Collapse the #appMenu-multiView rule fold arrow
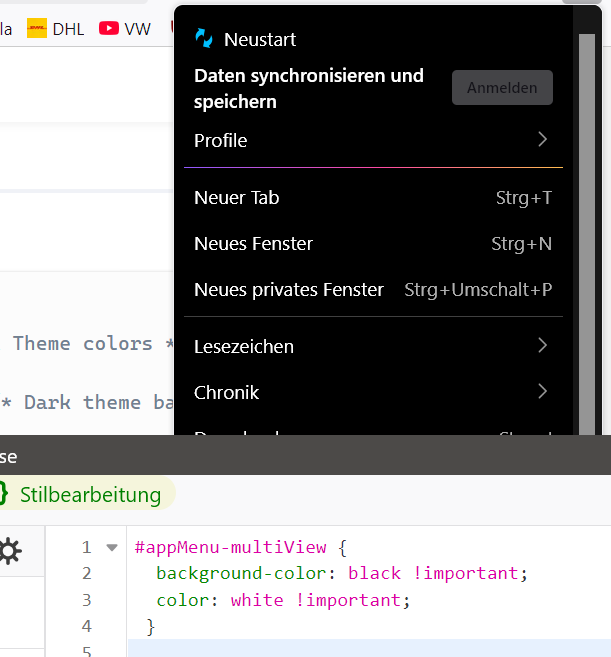This screenshot has height=657, width=611. point(112,547)
